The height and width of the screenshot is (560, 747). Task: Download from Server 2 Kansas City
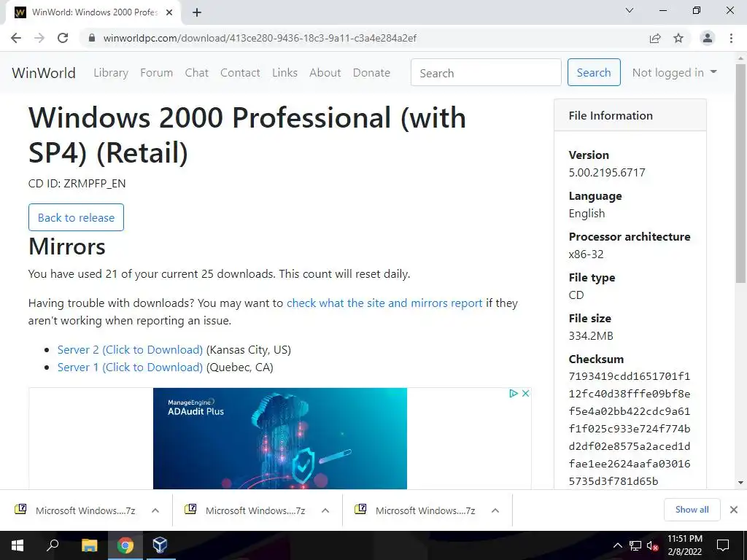[x=130, y=349]
